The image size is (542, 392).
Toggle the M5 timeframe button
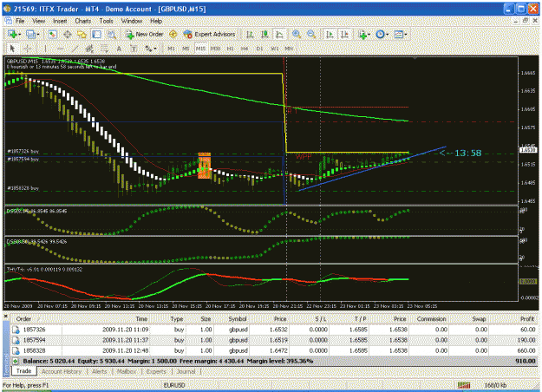point(186,49)
